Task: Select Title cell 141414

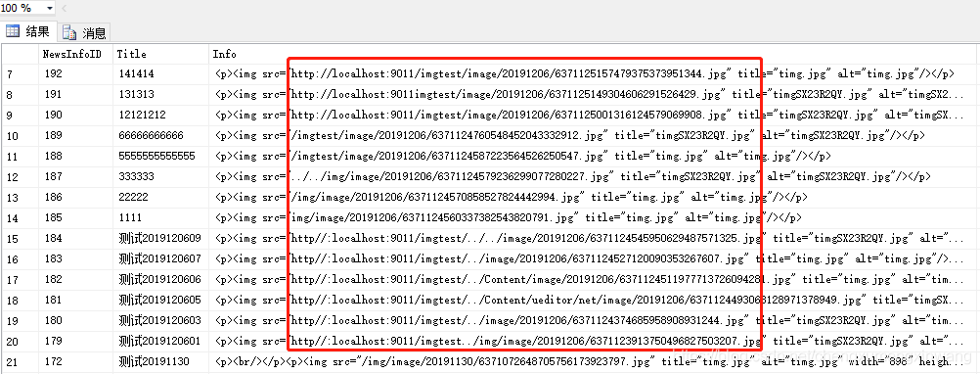Action: (160, 73)
